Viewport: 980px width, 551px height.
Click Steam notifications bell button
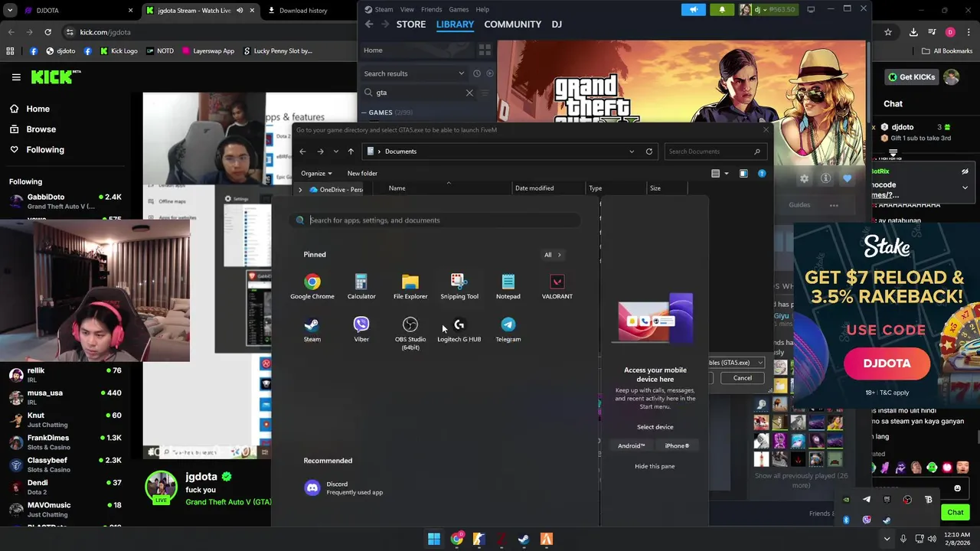pyautogui.click(x=722, y=9)
